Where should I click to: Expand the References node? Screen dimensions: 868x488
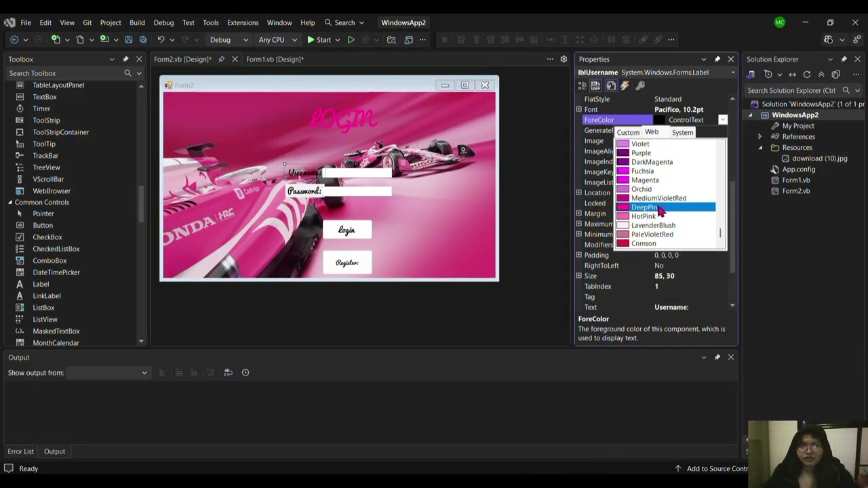(760, 137)
